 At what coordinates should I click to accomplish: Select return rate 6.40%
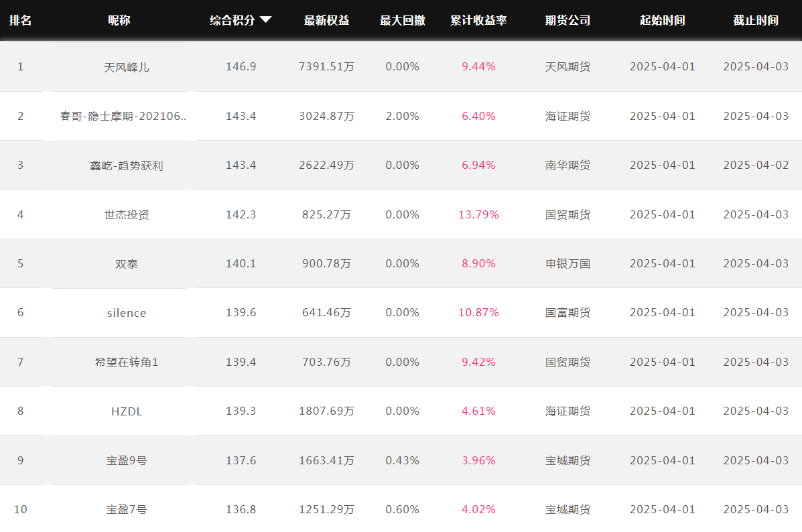pos(479,116)
